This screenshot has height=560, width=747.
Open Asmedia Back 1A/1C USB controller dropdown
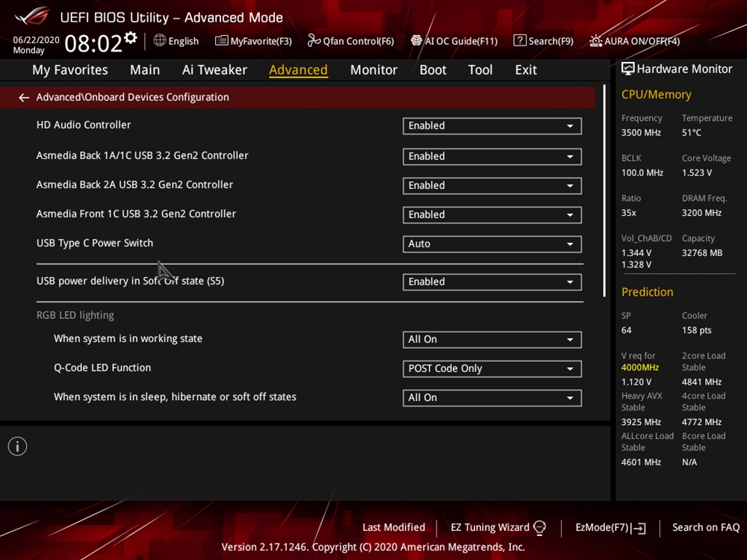(x=492, y=157)
